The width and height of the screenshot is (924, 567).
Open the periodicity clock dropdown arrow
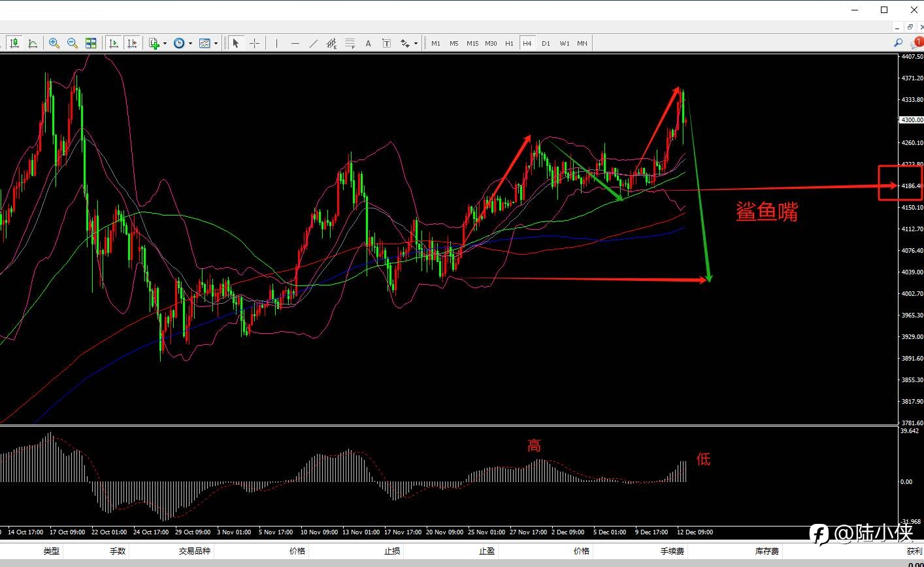point(190,44)
